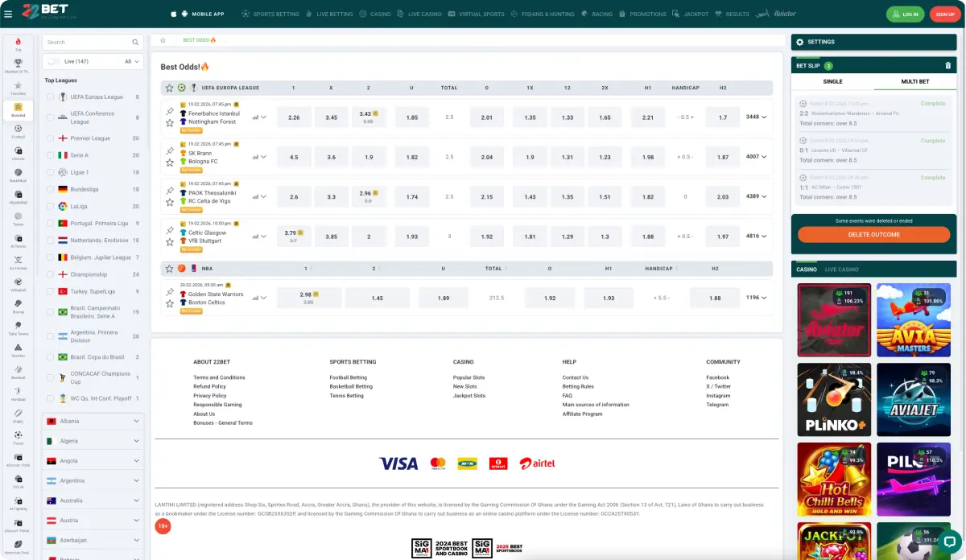966x560 pixels.
Task: Open Sports Betting in the top navigation
Action: [270, 14]
